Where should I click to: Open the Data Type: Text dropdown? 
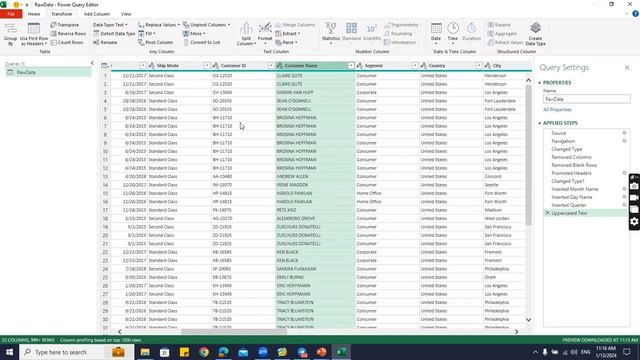[110, 25]
